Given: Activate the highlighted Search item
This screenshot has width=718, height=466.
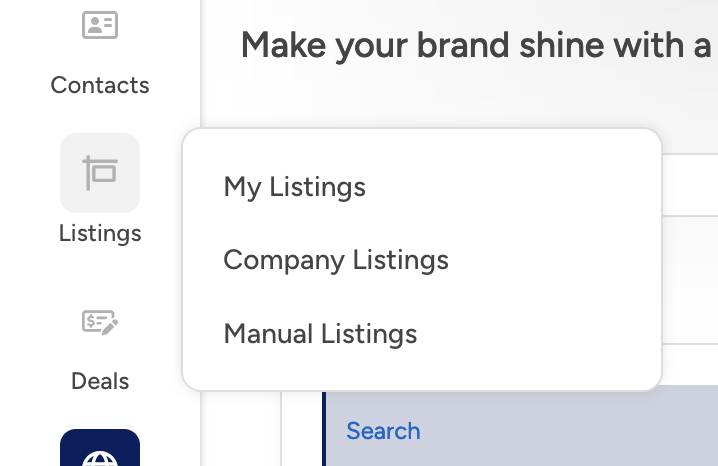Looking at the screenshot, I should 383,431.
